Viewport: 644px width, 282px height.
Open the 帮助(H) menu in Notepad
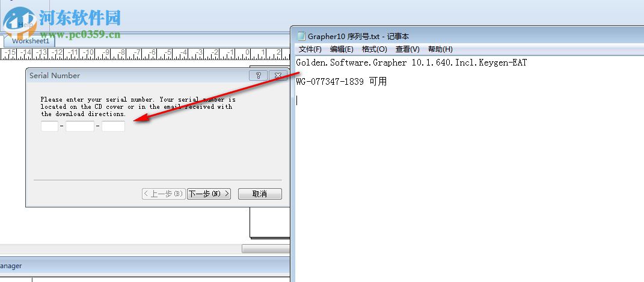click(x=440, y=49)
